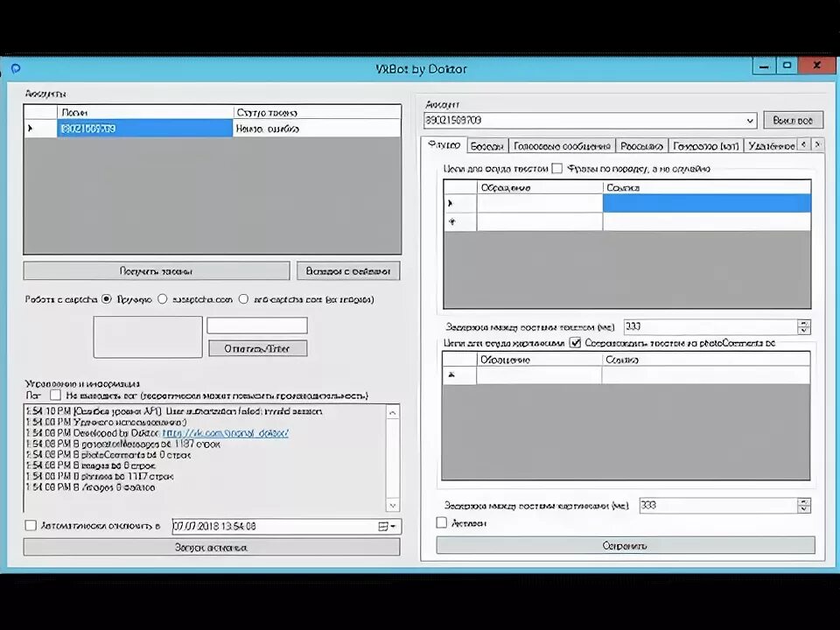840x630 pixels.
Task: Click the Обращение header in text targets table
Action: (x=540, y=187)
